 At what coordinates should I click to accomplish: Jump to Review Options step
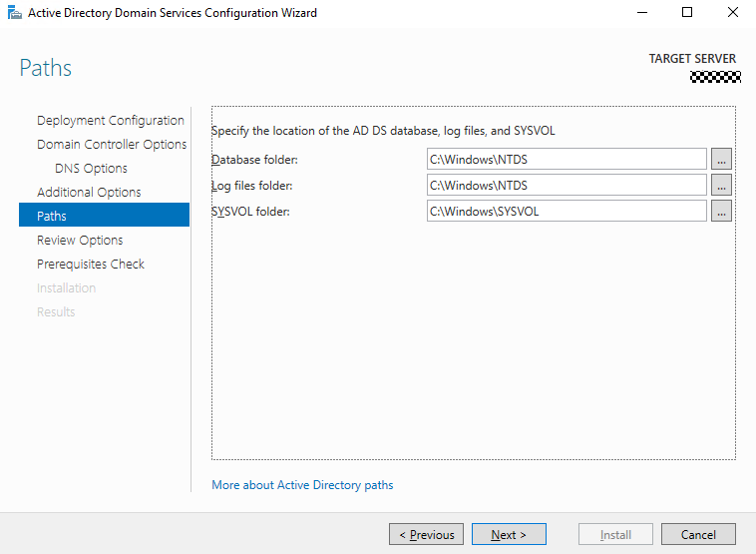click(80, 240)
